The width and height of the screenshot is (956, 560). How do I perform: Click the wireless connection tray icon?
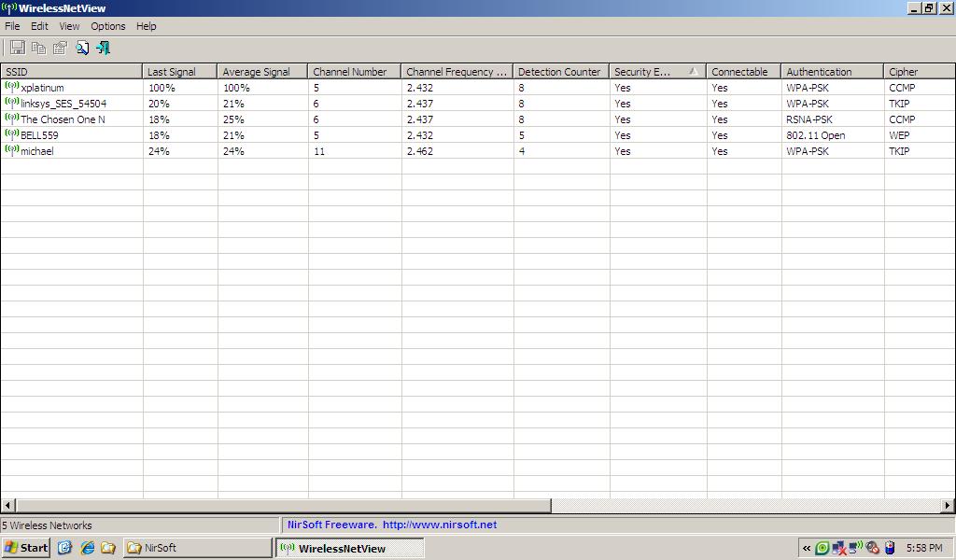pos(855,547)
